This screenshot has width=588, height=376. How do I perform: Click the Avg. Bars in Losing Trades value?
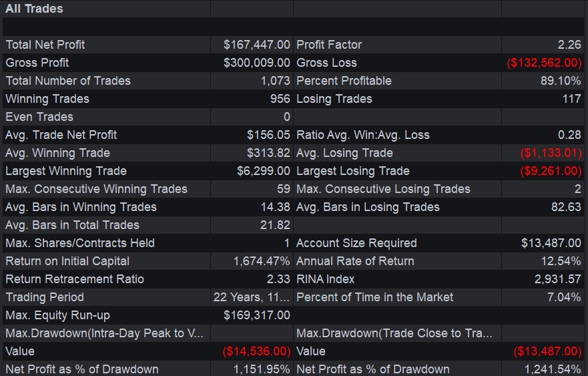(x=566, y=207)
